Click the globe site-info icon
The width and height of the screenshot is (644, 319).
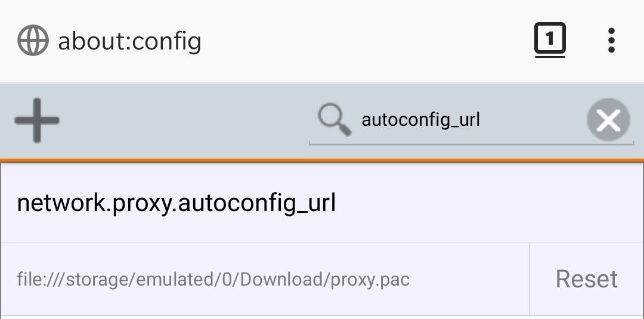33,41
